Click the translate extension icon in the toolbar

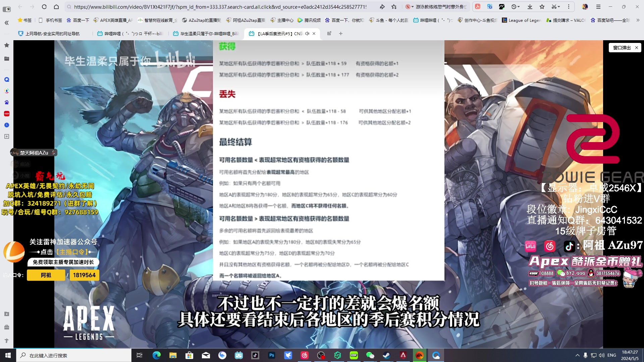490,7
